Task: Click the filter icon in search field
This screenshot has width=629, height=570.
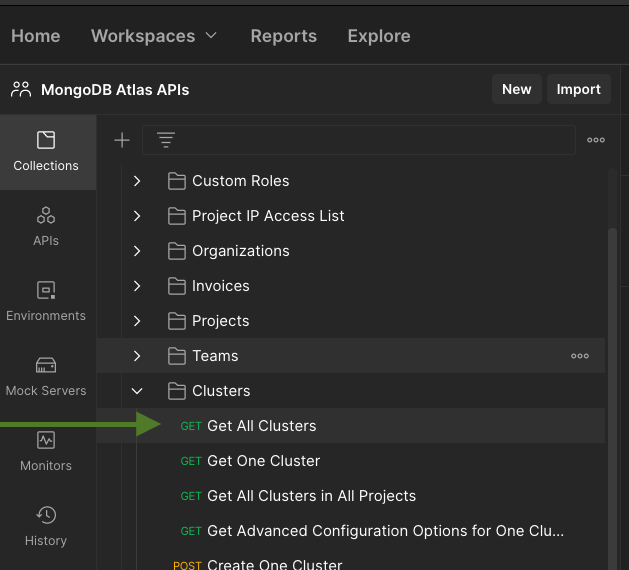Action: 166,140
